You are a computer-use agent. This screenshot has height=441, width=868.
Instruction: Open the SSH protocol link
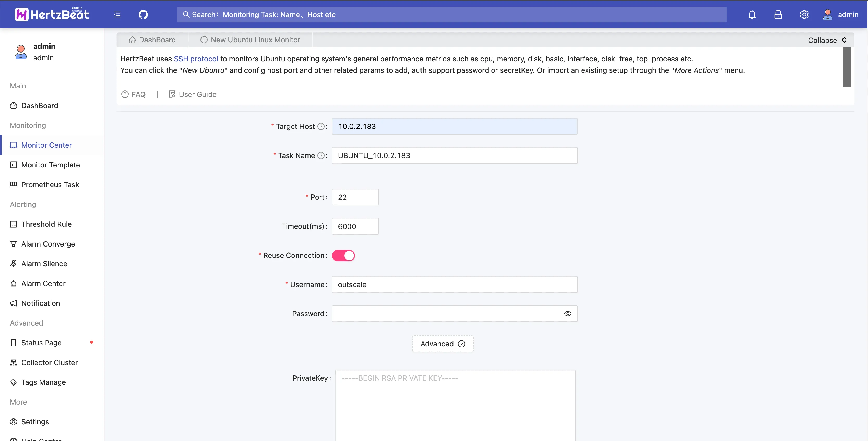coord(196,59)
